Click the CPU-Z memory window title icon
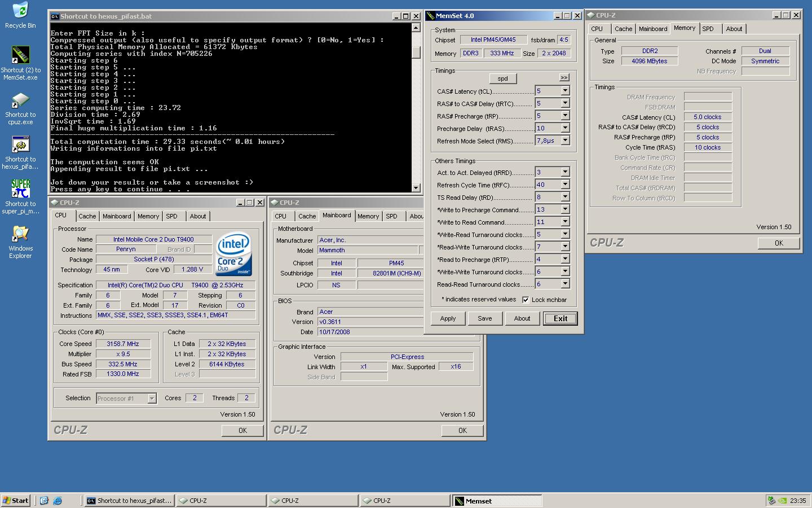812x508 pixels. point(591,15)
